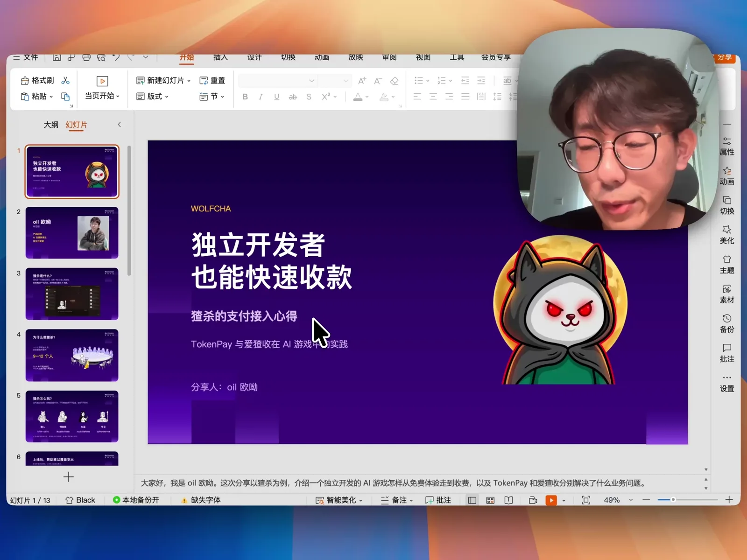Toggle Bold formatting
The width and height of the screenshot is (747, 560).
pyautogui.click(x=245, y=97)
